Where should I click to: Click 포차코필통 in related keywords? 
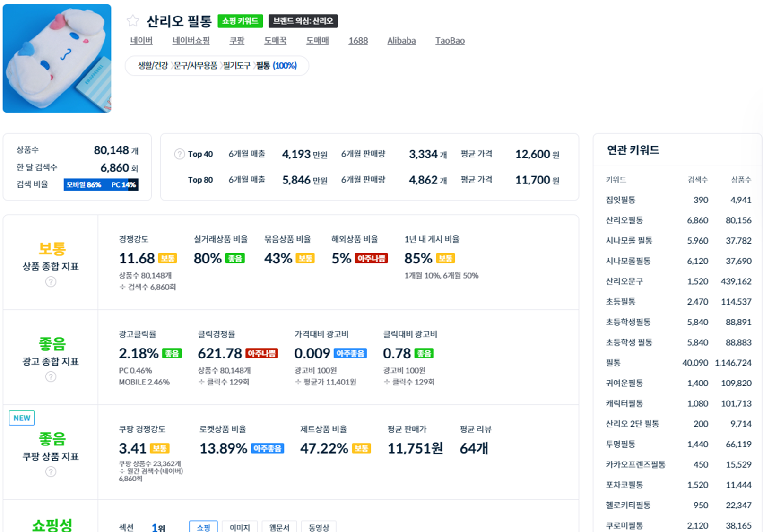pos(624,485)
